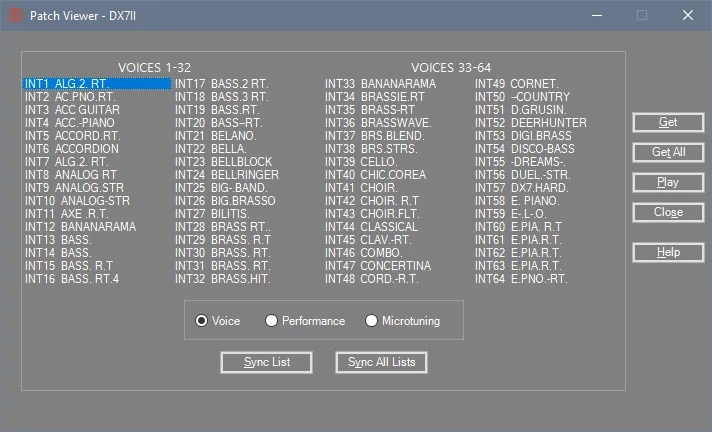This screenshot has height=432, width=712.
Task: Click the Close button in the side panel
Action: [x=668, y=212]
